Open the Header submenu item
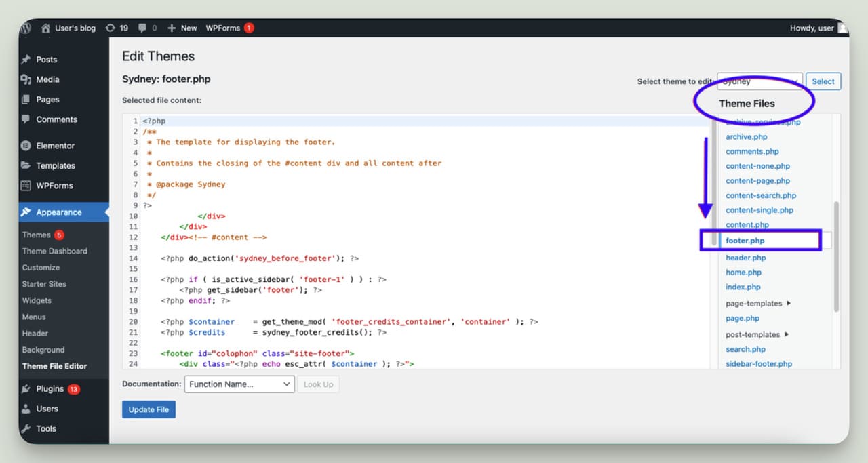The width and height of the screenshot is (868, 463). pos(35,333)
